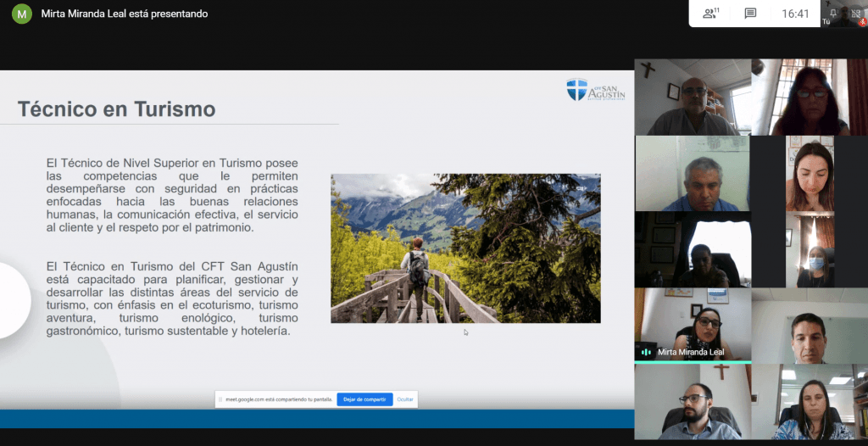The height and width of the screenshot is (446, 868).
Task: Open the participants list showing 11 people
Action: click(711, 14)
